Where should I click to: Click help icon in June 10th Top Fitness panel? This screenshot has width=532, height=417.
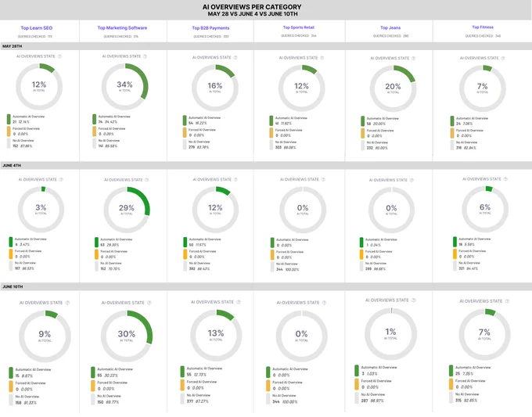pyautogui.click(x=507, y=301)
